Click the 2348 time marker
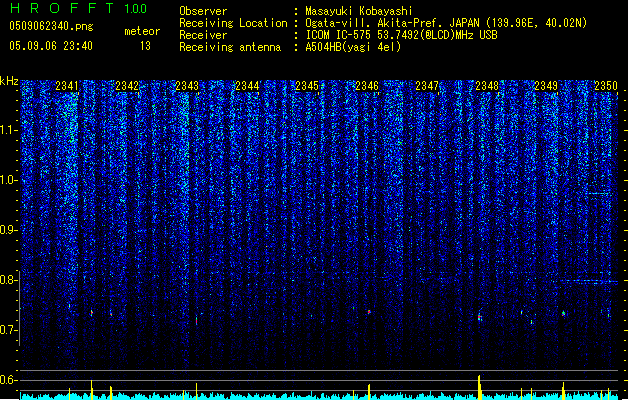 pos(487,86)
